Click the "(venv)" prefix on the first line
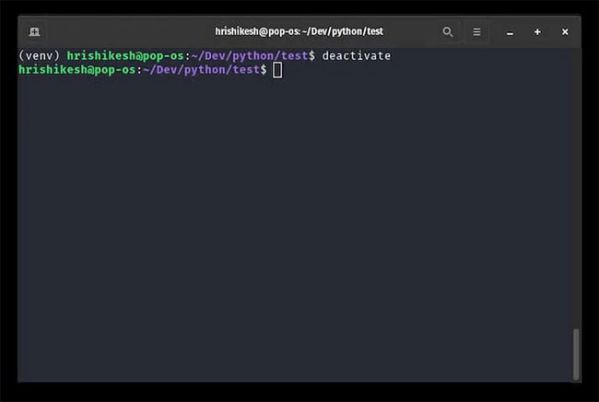Screen dimensions: 599x402 coord(39,56)
